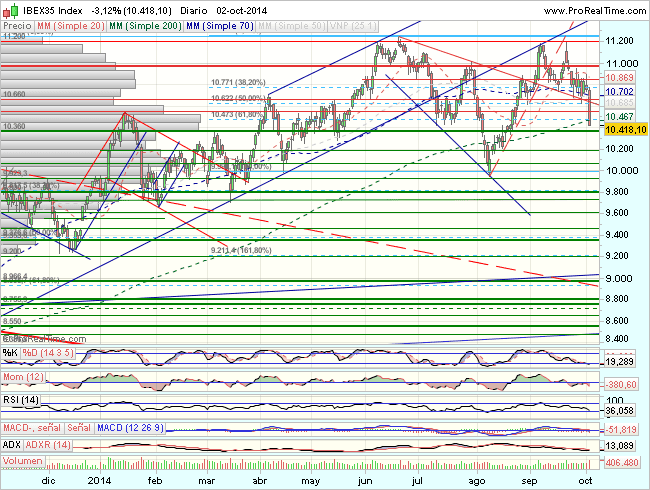Click the 10.000 price axis label
Image resolution: width=650 pixels, height=490 pixels.
tap(622, 170)
